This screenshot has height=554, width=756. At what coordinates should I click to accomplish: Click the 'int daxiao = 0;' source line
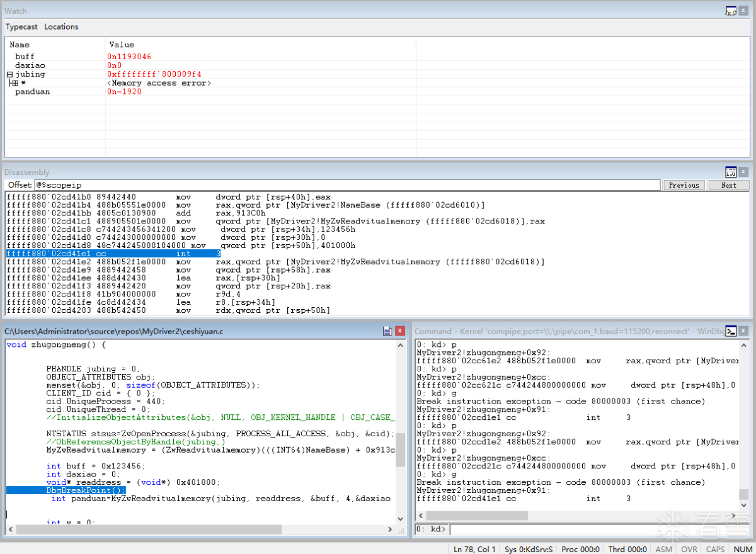click(83, 474)
